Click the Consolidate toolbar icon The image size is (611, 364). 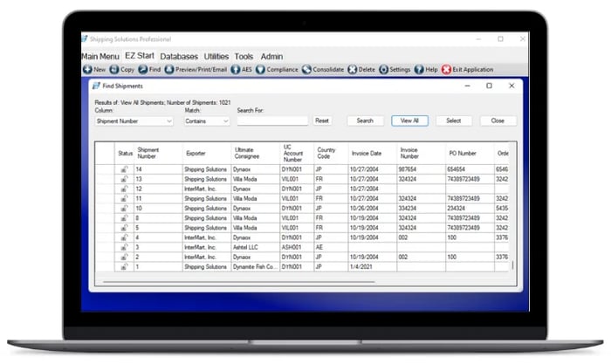[306, 69]
